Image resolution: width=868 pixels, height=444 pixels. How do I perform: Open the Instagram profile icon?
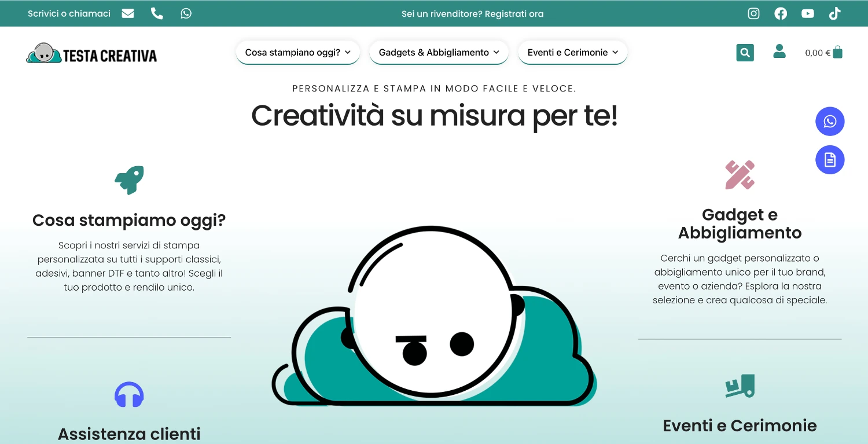pos(753,13)
